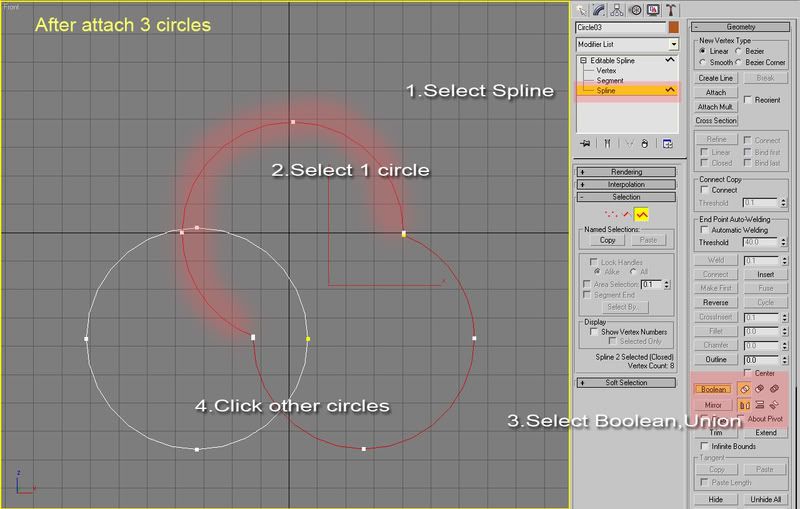This screenshot has width=800, height=509.
Task: Check Show Vertex Numbers option
Action: pos(592,331)
